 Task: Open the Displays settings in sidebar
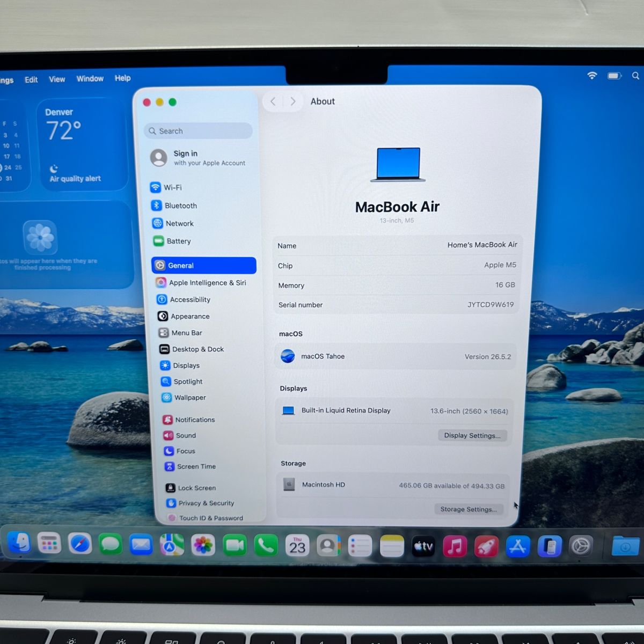coord(180,365)
